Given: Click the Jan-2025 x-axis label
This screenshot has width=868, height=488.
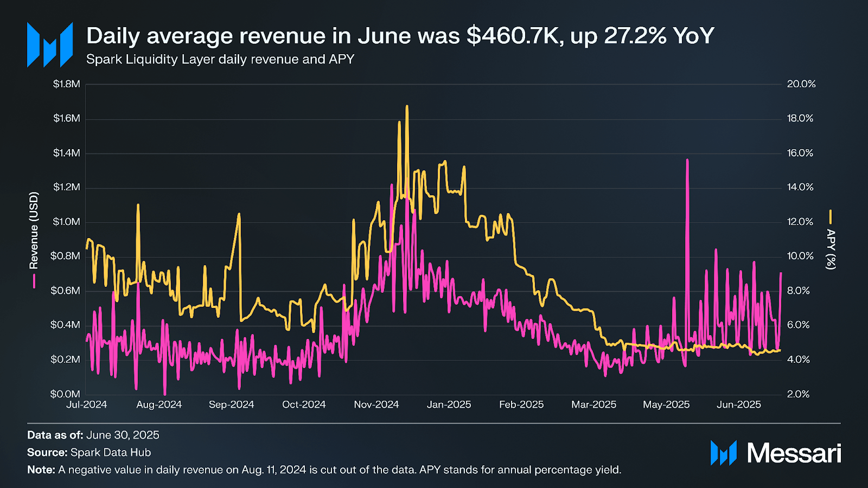Looking at the screenshot, I should [x=449, y=404].
